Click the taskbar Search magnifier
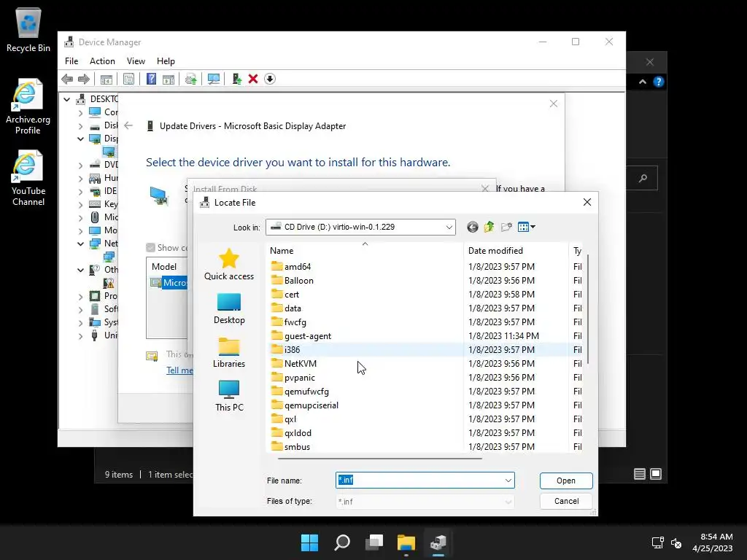747x560 pixels. 342,542
